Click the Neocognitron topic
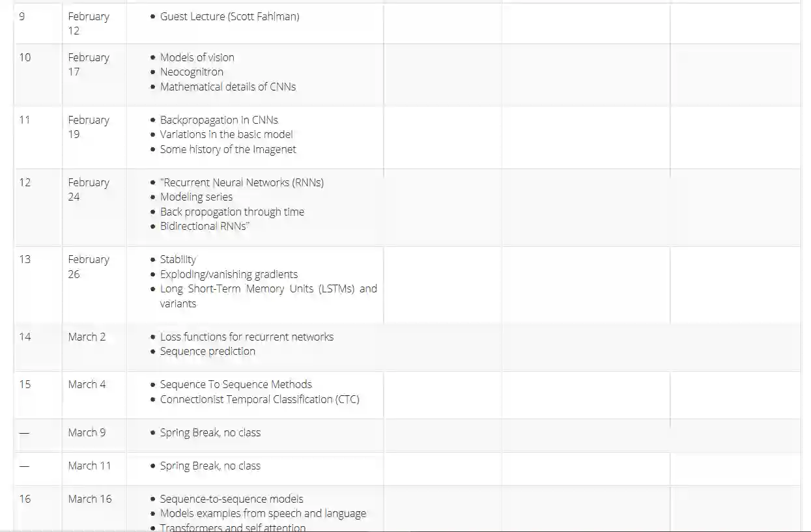The image size is (811, 532). click(x=192, y=72)
